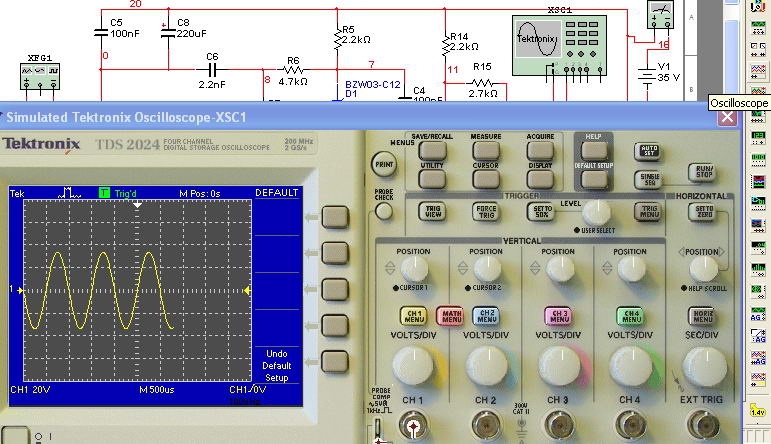Toggle the RUN/STOP button
Image resolution: width=771 pixels, height=444 pixels.
pos(702,172)
